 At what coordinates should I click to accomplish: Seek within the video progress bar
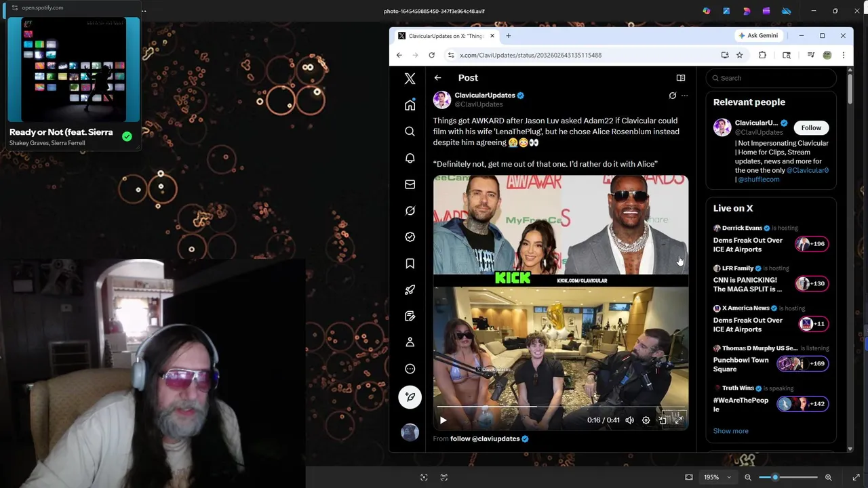point(560,407)
